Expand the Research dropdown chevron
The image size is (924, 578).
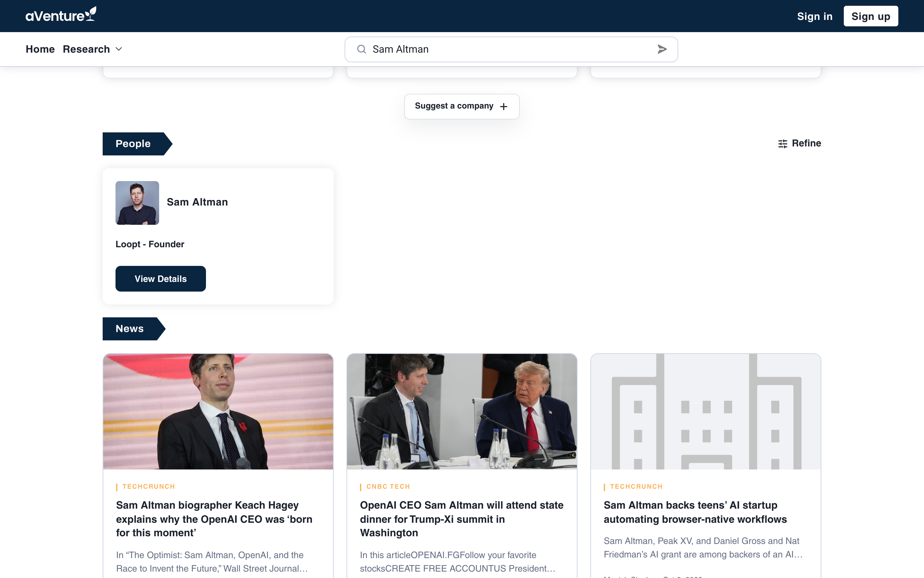(x=119, y=49)
